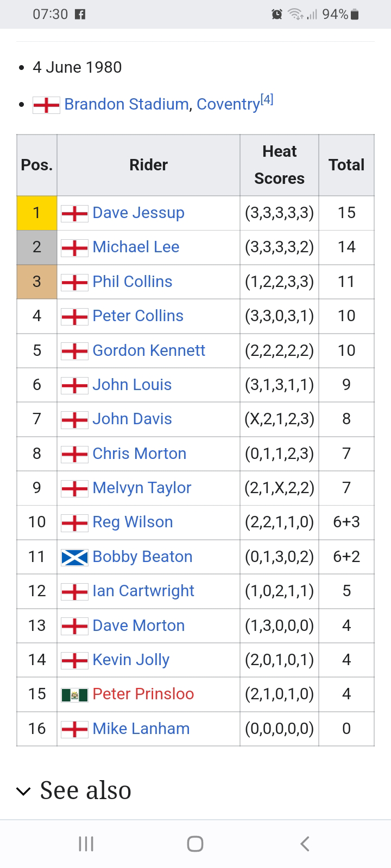Tap the alarm clock status icon
This screenshot has width=391, height=868.
[x=277, y=15]
